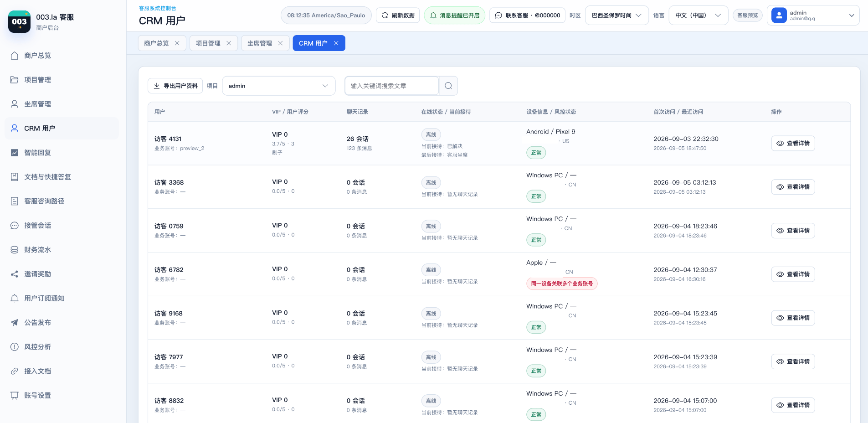Open 接入文档 link icon in sidebar
Viewport: 868px width, 423px height.
coord(15,371)
